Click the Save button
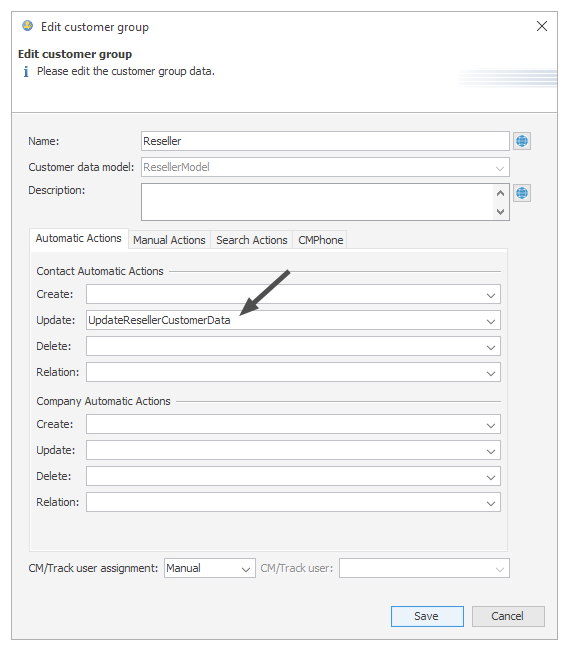 coord(427,616)
